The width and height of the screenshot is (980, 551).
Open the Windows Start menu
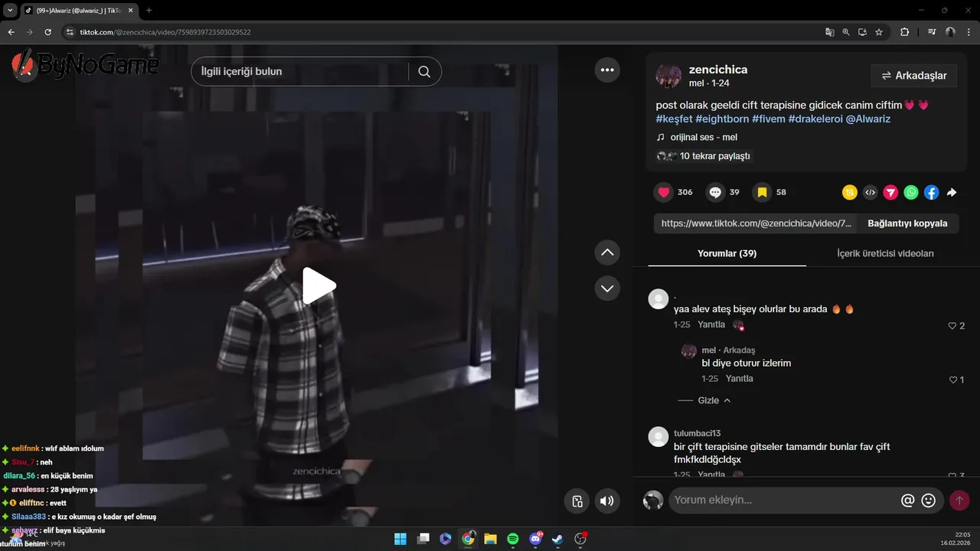click(x=400, y=539)
